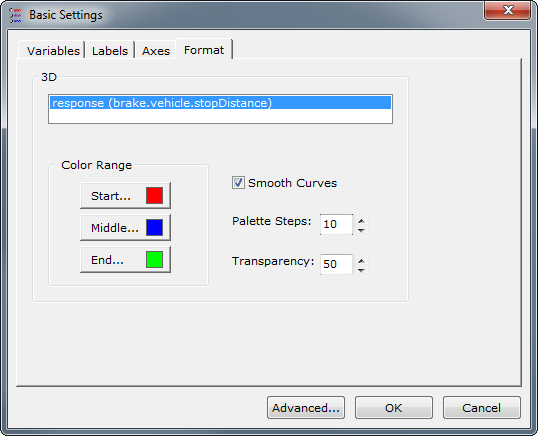Toggle the Smooth Curves checkbox
Screen dimensions: 538x436
click(238, 183)
